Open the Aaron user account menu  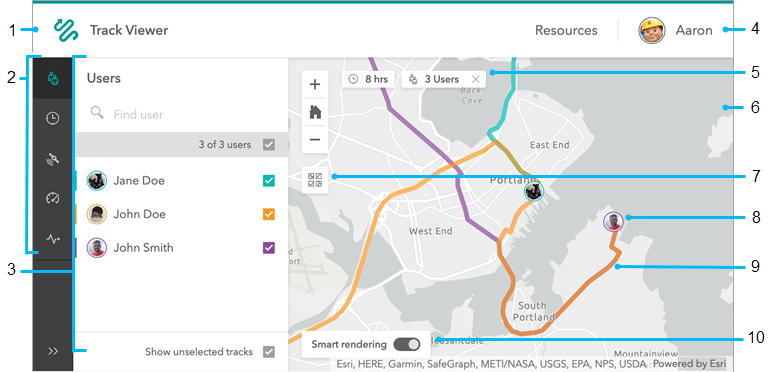click(x=676, y=31)
